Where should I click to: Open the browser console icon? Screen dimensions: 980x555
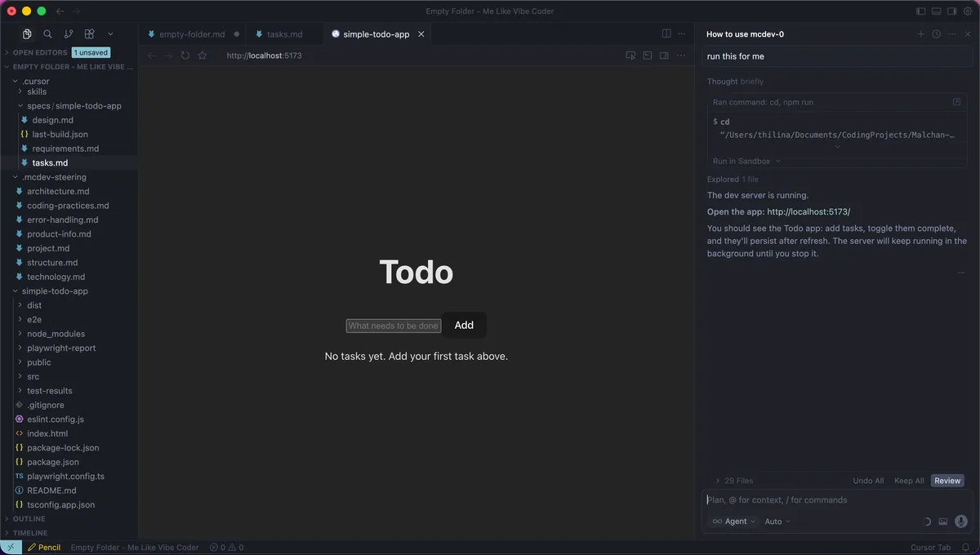point(648,55)
